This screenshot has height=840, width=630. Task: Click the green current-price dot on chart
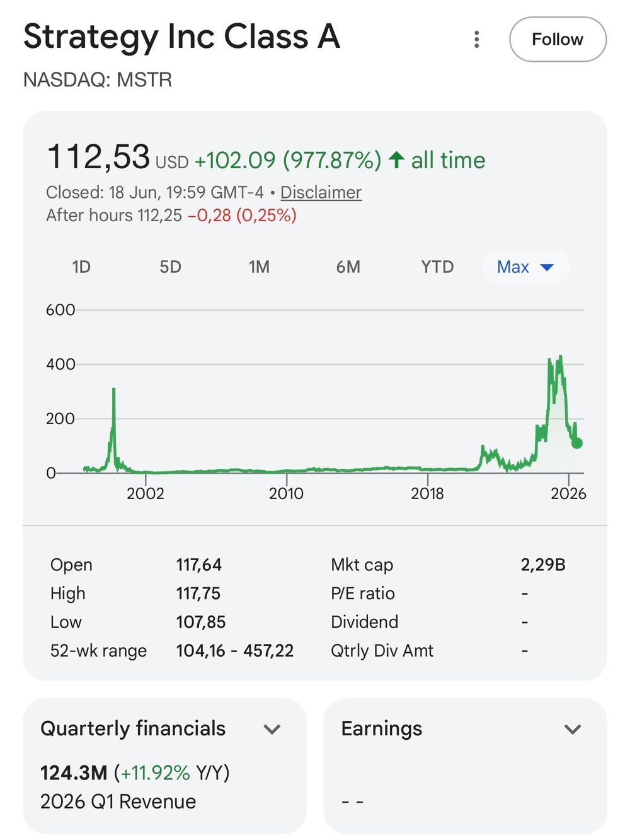(x=576, y=443)
